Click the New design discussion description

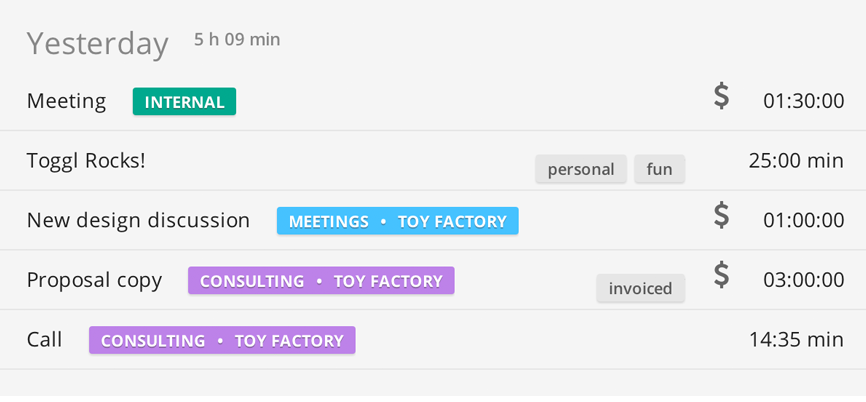point(138,220)
